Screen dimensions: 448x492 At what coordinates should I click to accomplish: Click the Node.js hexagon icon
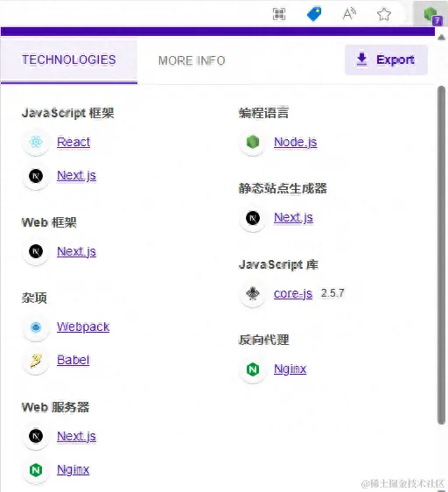coord(253,142)
